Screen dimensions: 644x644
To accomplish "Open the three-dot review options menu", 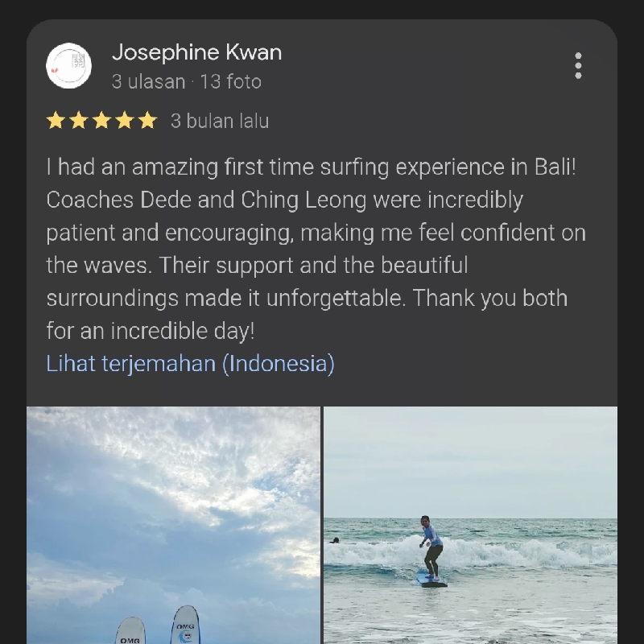I will [x=578, y=65].
